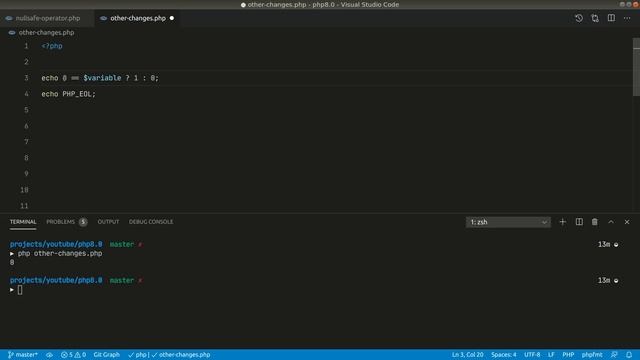
Task: Select language mode PHP in status bar
Action: (x=568, y=355)
